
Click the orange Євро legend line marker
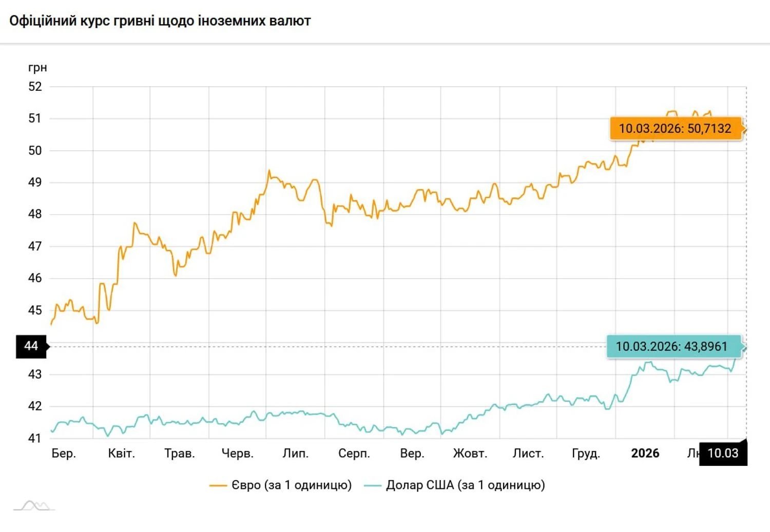tap(218, 485)
